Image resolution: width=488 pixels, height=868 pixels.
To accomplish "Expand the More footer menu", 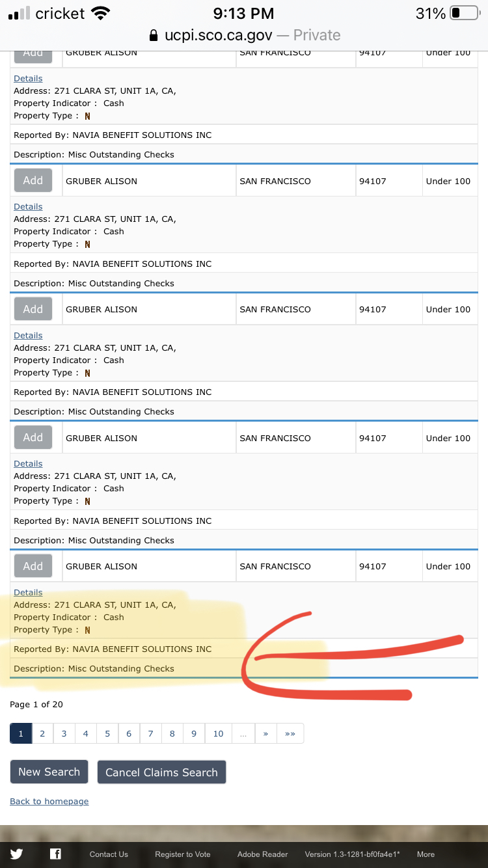I will [426, 854].
